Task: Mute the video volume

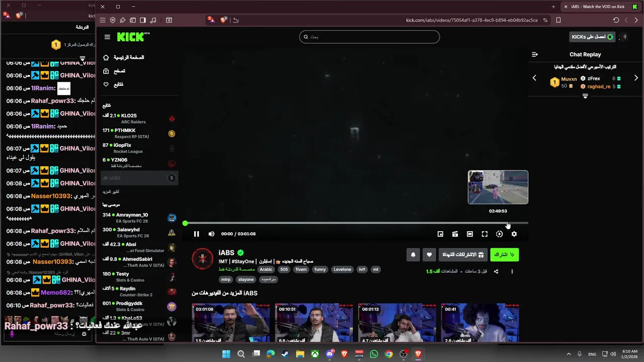Action: pyautogui.click(x=211, y=234)
